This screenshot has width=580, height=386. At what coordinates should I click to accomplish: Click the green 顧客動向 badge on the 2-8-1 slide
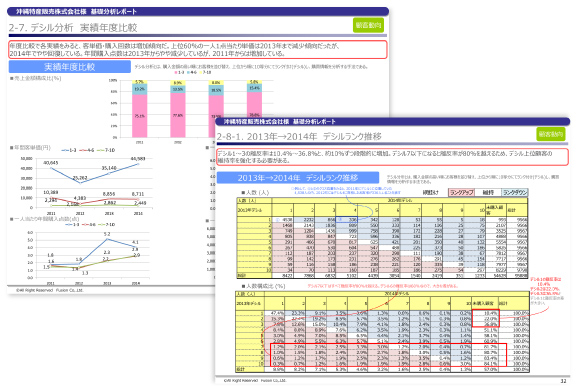[550, 134]
